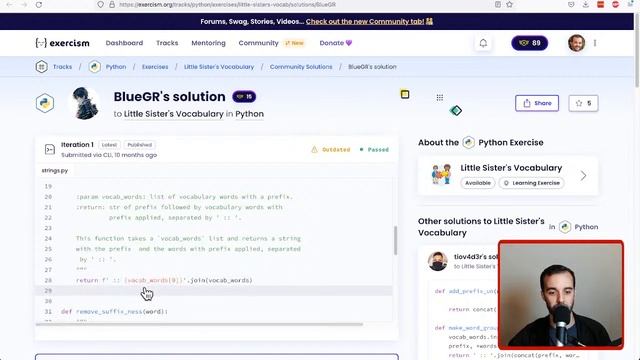The width and height of the screenshot is (640, 360).
Task: Click the shield tracking protection icon
Action: 100,4
